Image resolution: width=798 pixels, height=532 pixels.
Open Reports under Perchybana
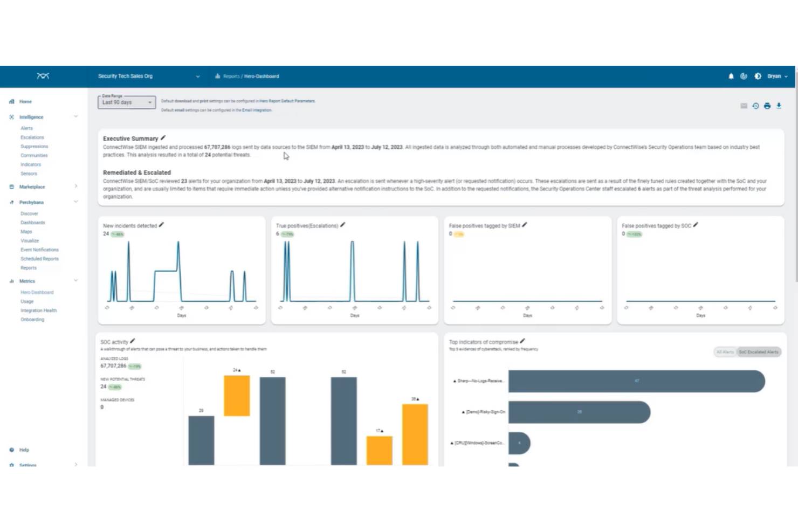[x=29, y=268]
